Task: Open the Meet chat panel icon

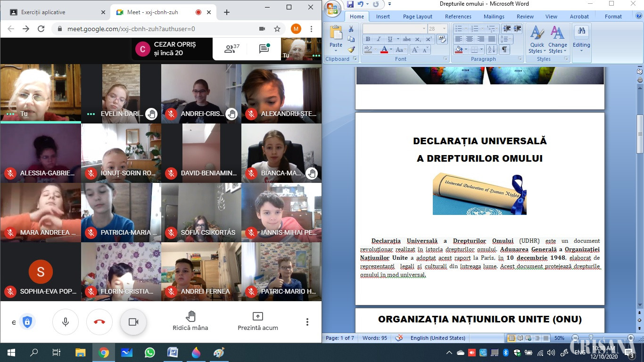Action: [x=264, y=49]
